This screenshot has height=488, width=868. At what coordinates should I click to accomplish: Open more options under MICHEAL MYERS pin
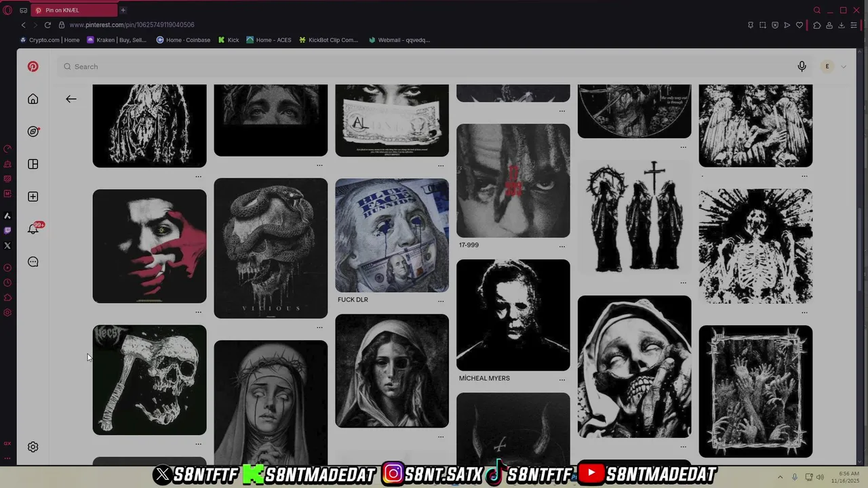click(x=561, y=380)
